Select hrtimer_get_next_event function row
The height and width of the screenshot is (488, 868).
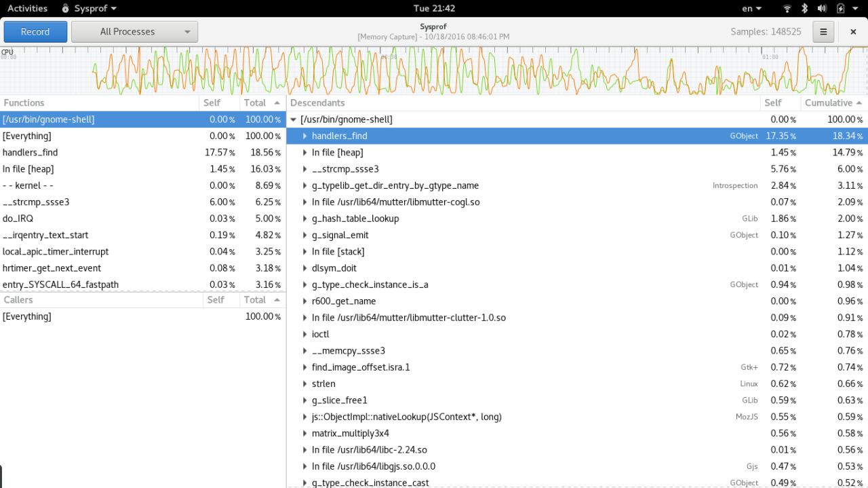(x=142, y=268)
